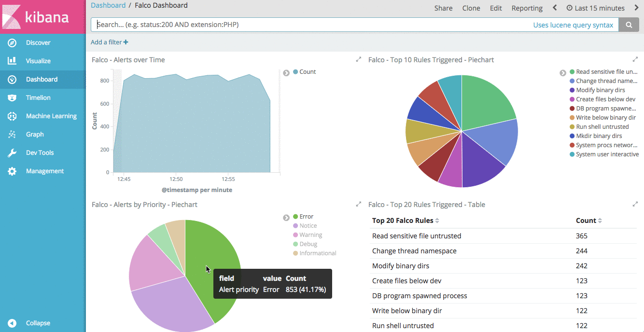Click Read sensitive file legend color dot
This screenshot has height=332, width=644.
(572, 72)
